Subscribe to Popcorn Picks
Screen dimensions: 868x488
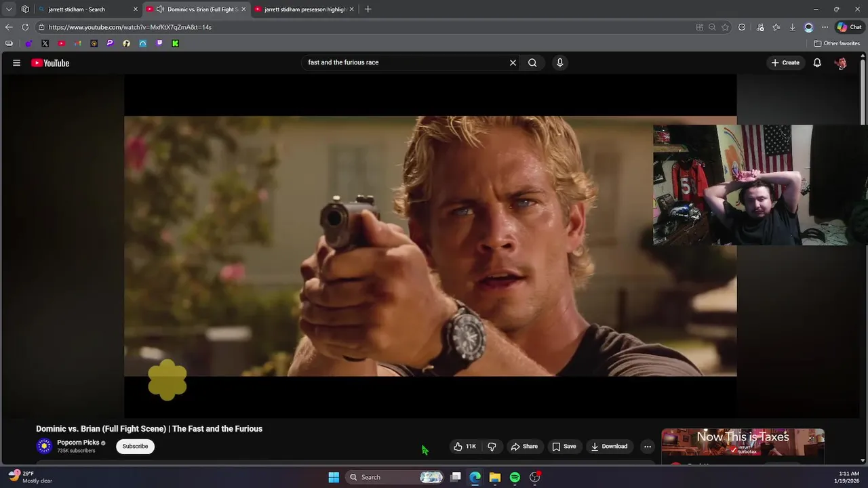click(135, 446)
